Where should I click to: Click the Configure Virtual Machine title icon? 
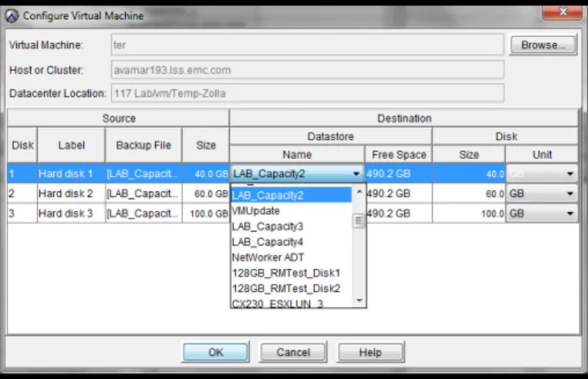pos(12,15)
